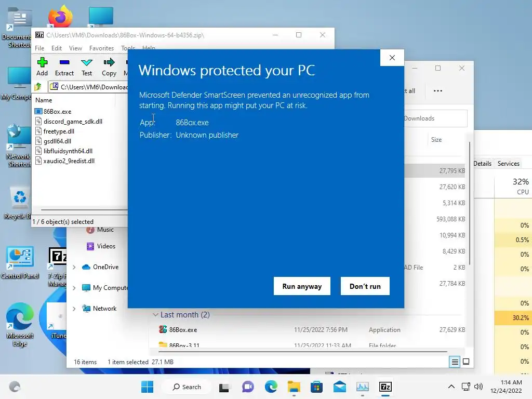Open the Explorer more options ellipsis
This screenshot has width=532, height=399.
point(437,90)
